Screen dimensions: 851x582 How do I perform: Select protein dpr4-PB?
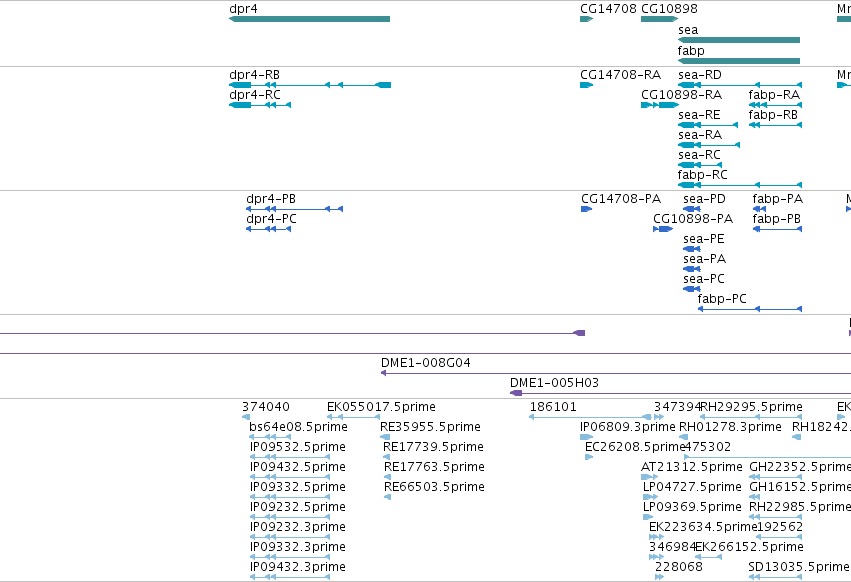pyautogui.click(x=294, y=209)
